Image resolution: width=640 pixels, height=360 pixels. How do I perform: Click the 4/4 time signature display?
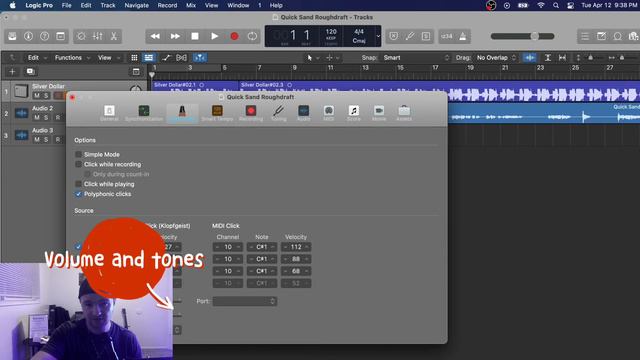(x=359, y=32)
